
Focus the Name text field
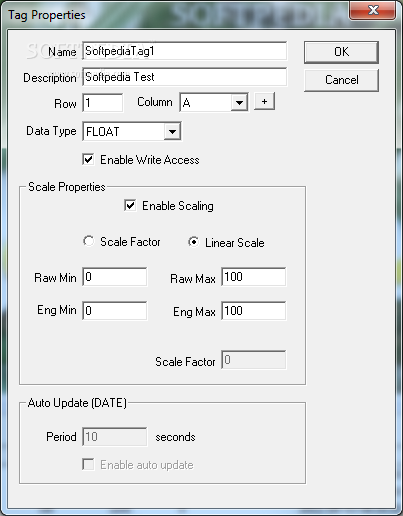tap(184, 51)
